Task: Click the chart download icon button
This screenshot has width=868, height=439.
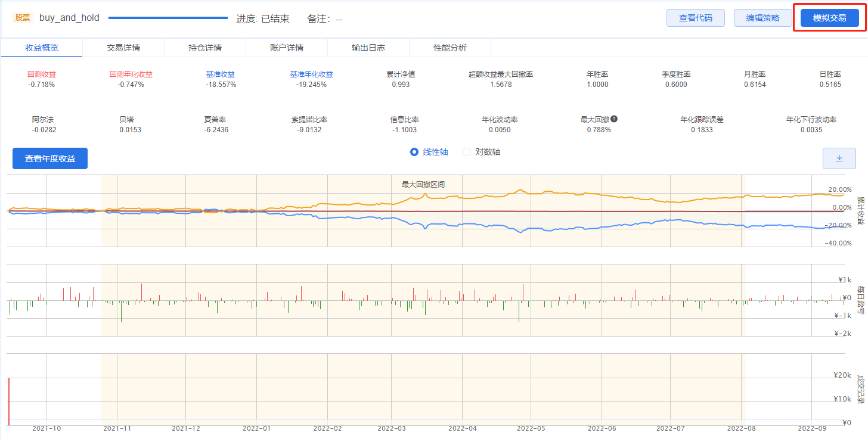Action: tap(839, 158)
